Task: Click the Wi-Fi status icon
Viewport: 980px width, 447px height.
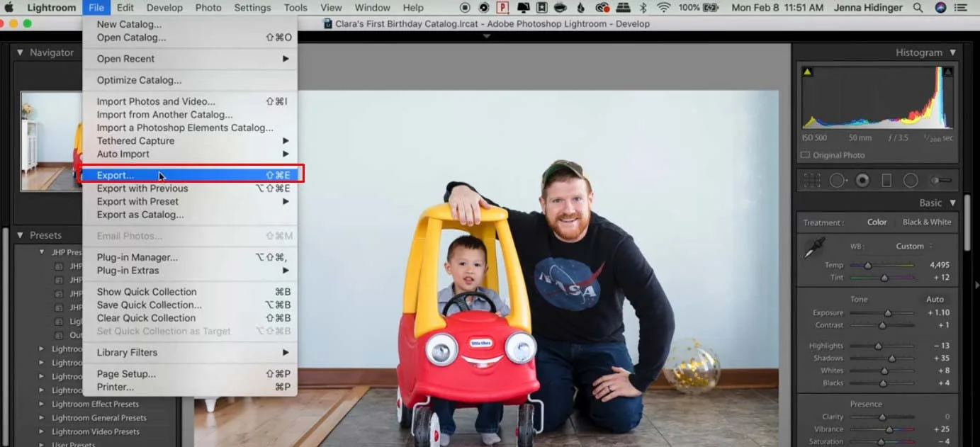Action: [663, 8]
